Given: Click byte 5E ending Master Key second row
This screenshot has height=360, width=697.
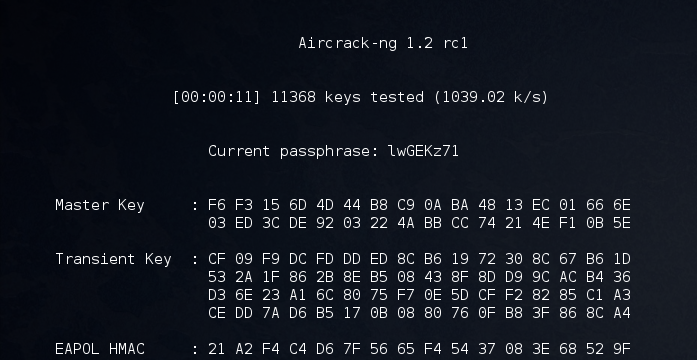Looking at the screenshot, I should pos(621,223).
